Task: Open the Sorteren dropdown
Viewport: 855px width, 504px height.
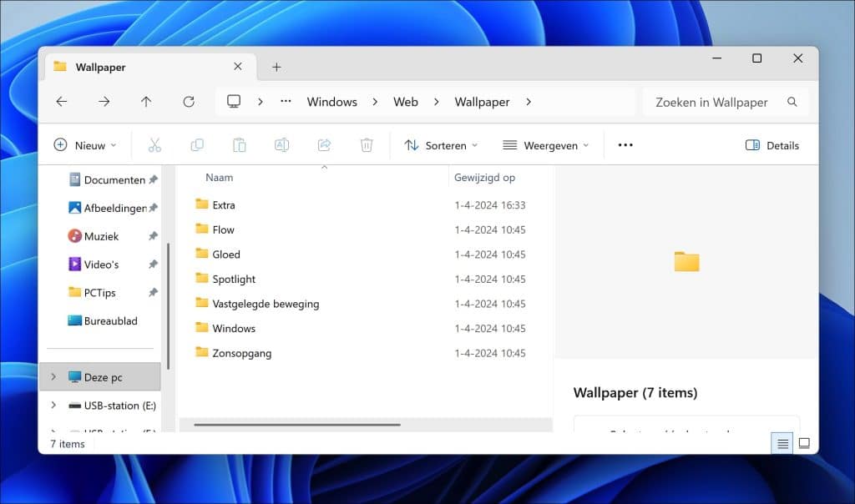Action: (x=440, y=144)
